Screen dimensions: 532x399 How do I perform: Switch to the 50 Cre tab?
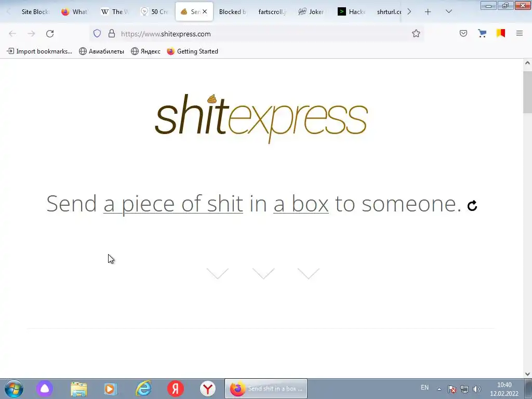[155, 12]
